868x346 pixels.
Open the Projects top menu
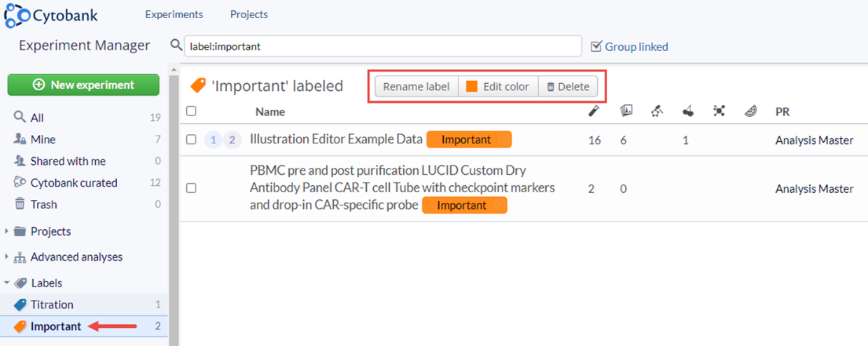pos(248,14)
